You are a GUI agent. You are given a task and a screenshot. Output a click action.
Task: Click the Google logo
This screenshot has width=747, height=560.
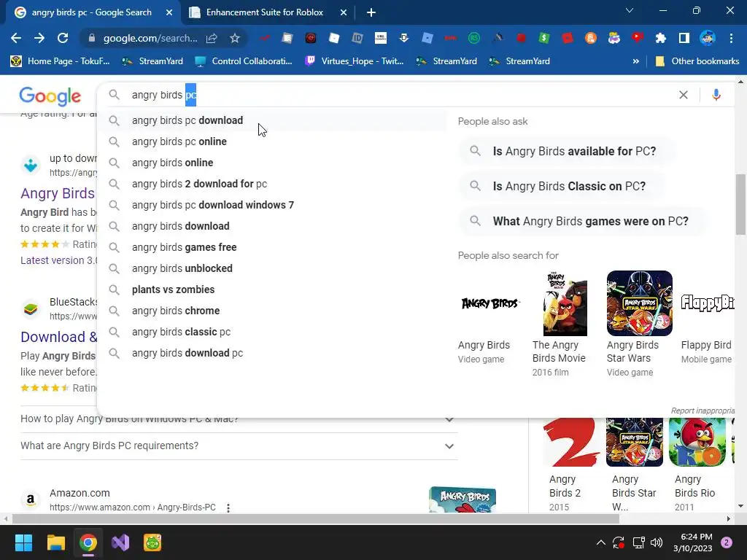[x=50, y=97]
